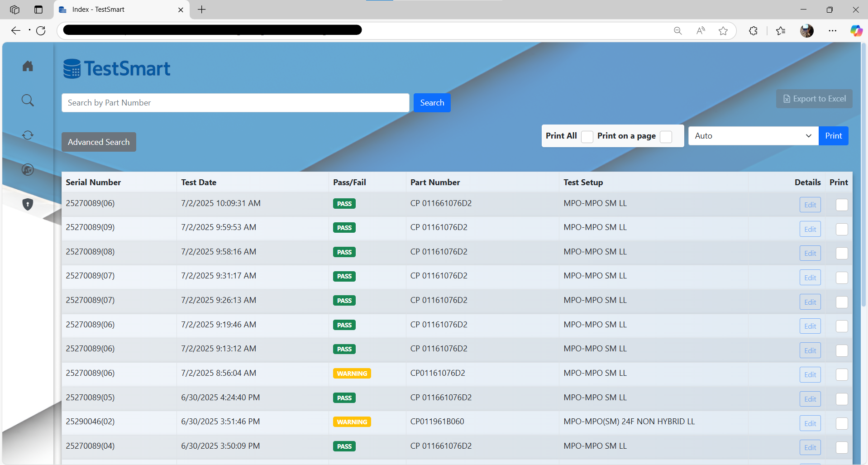Refresh the browser page
Viewport: 868px width, 465px height.
(41, 31)
